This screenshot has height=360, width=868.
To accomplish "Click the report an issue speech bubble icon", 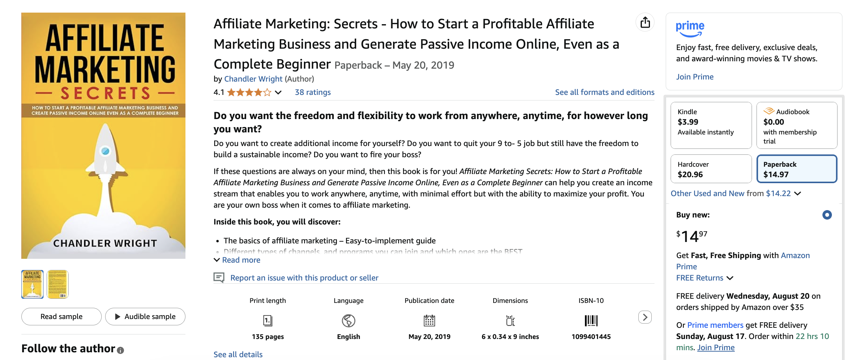I will [219, 277].
